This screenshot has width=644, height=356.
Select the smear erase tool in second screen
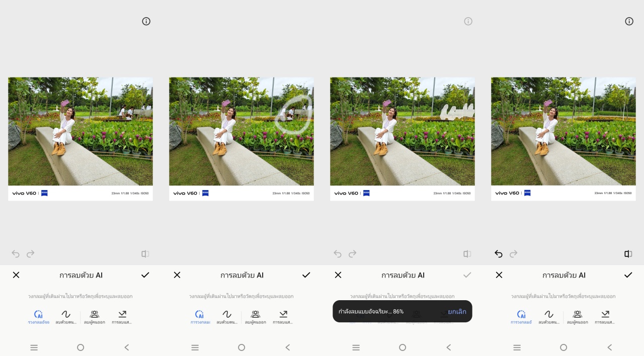point(227,317)
